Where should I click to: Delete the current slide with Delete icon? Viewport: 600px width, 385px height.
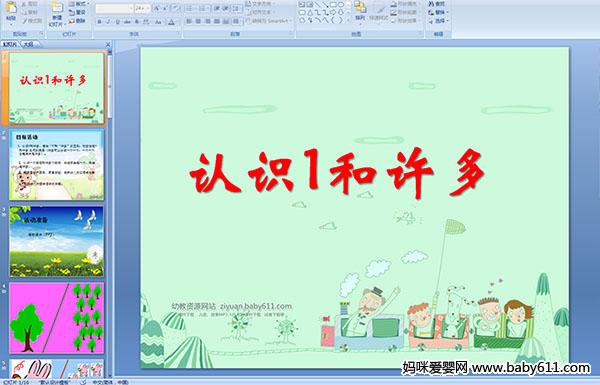[x=77, y=21]
